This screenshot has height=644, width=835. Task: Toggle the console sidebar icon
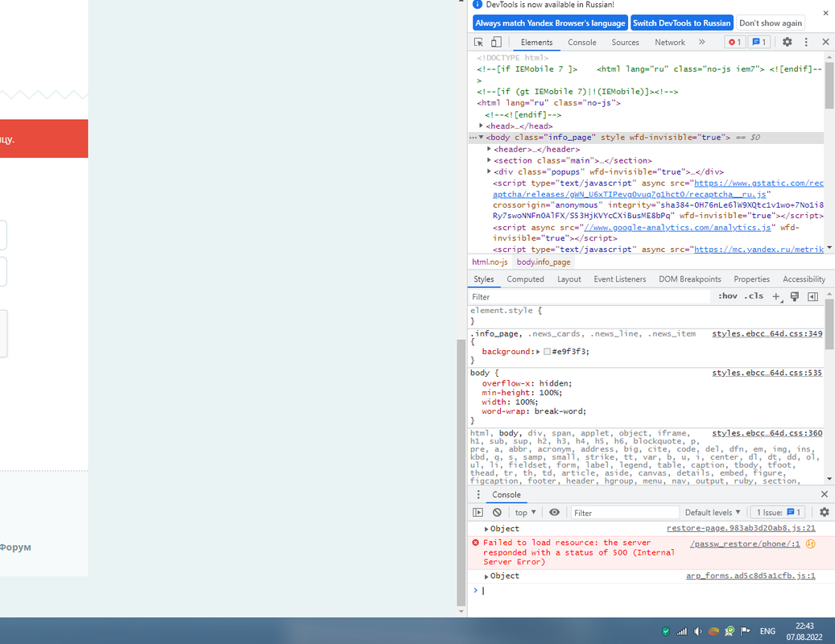pyautogui.click(x=477, y=512)
